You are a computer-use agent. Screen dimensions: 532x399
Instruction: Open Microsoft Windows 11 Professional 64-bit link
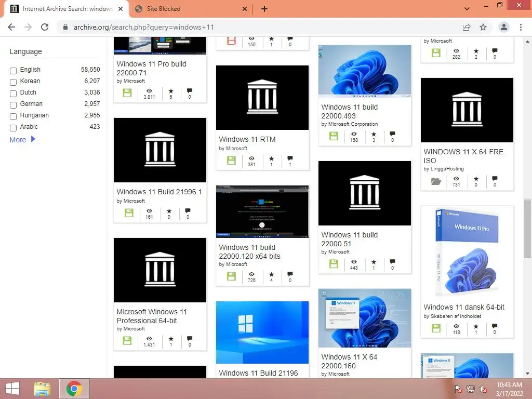pyautogui.click(x=152, y=316)
